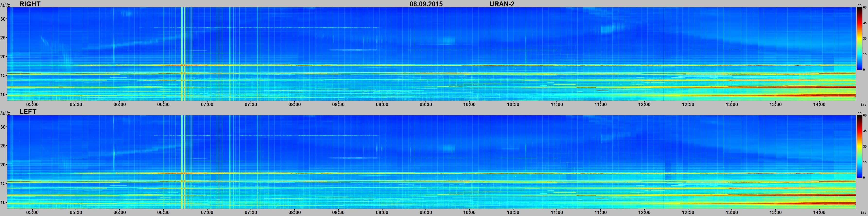
Task: Click 05:30 on the LEFT panel time axis
Action: 76,212
